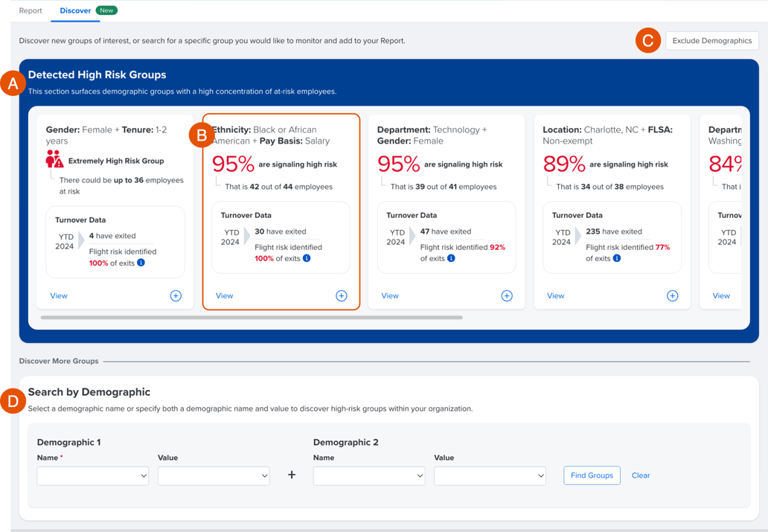Image resolution: width=768 pixels, height=532 pixels.
Task: Open Demographic 2 Name dropdown
Action: click(x=369, y=475)
